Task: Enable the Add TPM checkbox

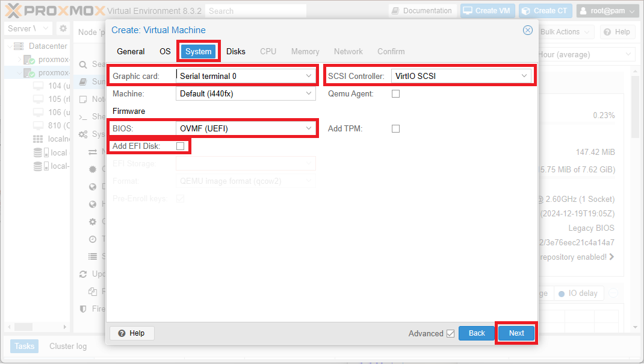Action: 395,129
